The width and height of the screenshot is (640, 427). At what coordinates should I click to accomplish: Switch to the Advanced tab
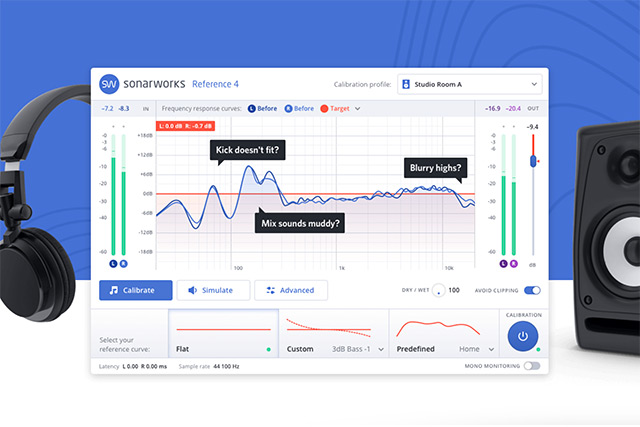[291, 290]
